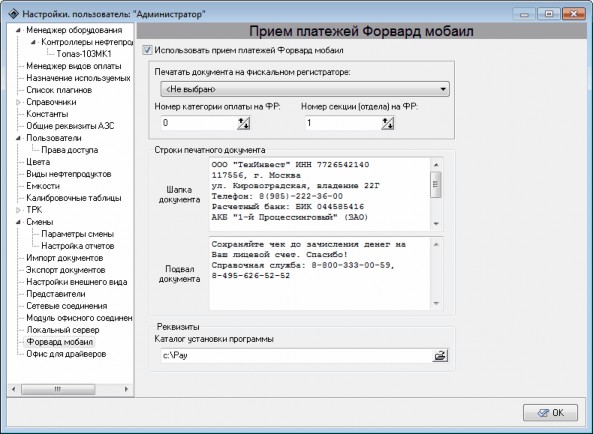This screenshot has height=434, width=593.
Task: Click stepper icon for section number on ФР
Action: click(x=388, y=123)
